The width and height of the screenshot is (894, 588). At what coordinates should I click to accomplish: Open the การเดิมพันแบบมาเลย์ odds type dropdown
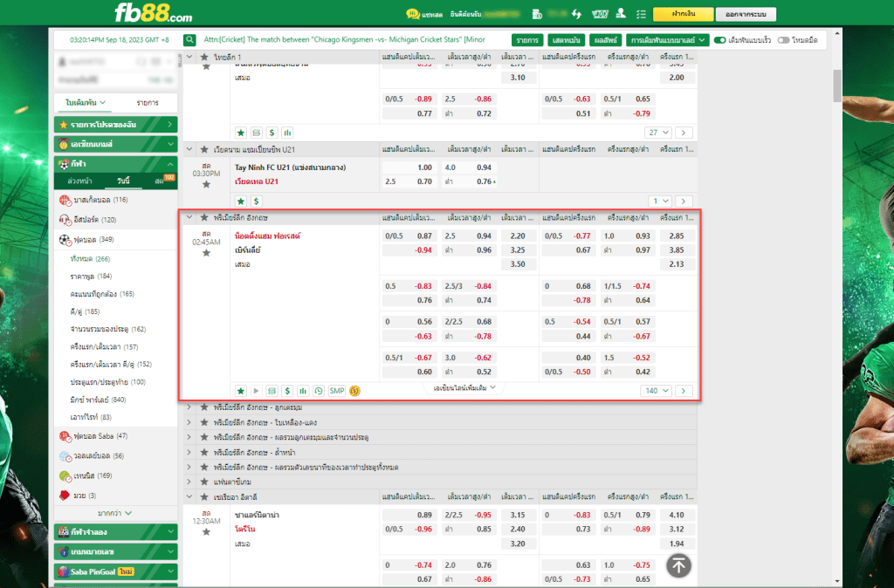tap(668, 40)
